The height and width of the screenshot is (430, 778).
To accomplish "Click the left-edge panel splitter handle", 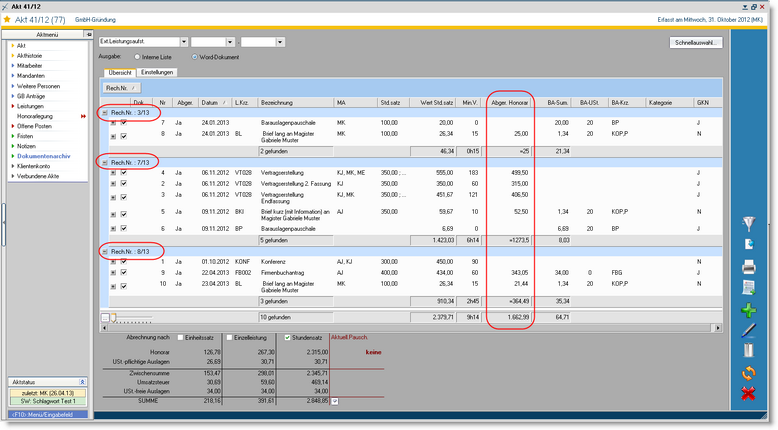I will pos(3,223).
